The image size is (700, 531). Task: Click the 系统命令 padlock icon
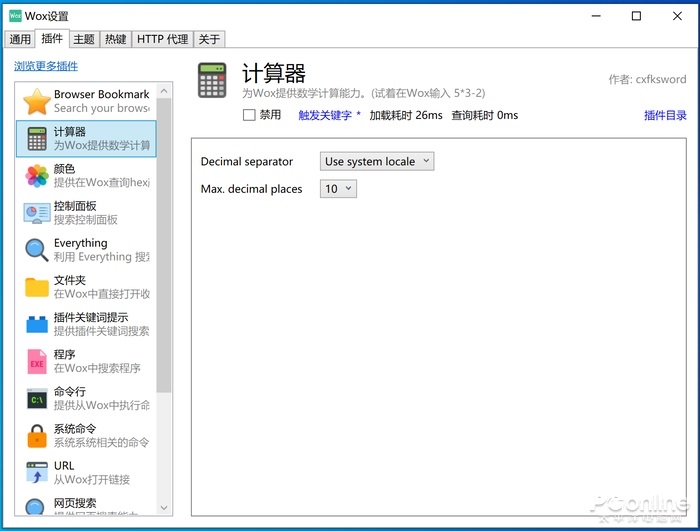point(37,435)
